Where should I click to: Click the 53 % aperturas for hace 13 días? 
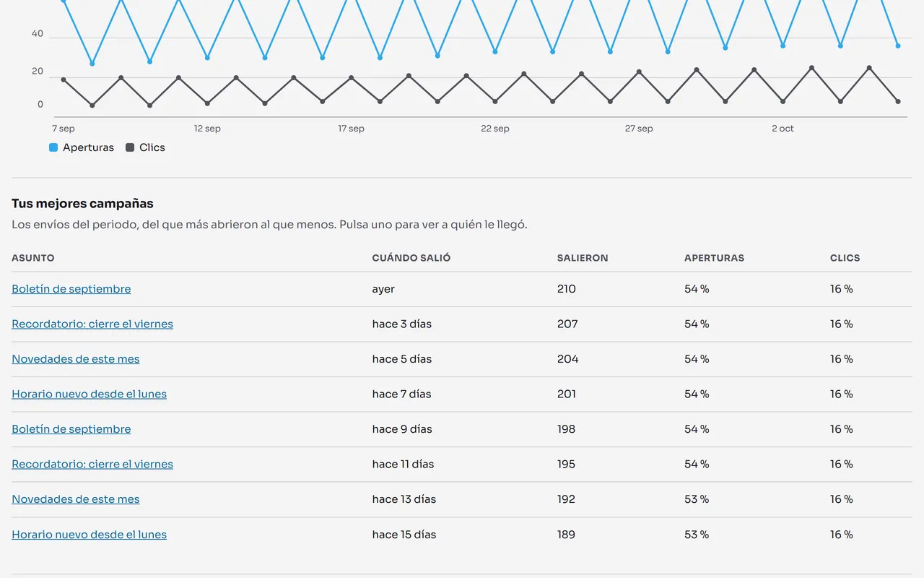[697, 499]
